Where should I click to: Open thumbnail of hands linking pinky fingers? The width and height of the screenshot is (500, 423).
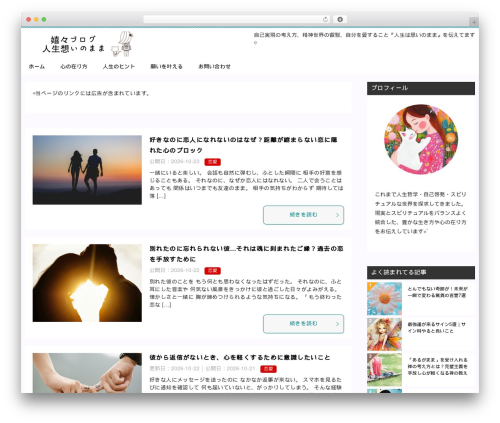[x=87, y=373]
